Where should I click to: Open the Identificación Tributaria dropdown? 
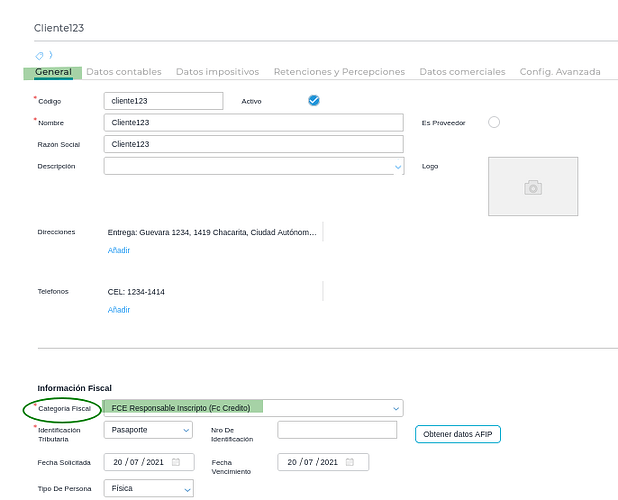185,430
